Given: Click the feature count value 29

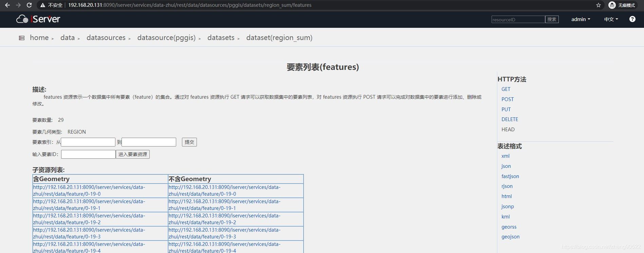Looking at the screenshot, I should tap(61, 120).
